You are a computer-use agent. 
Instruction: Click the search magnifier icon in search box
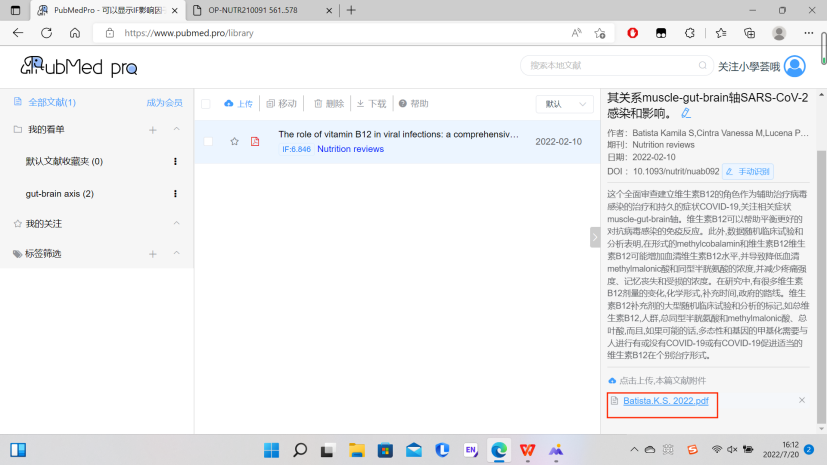pyautogui.click(x=702, y=65)
